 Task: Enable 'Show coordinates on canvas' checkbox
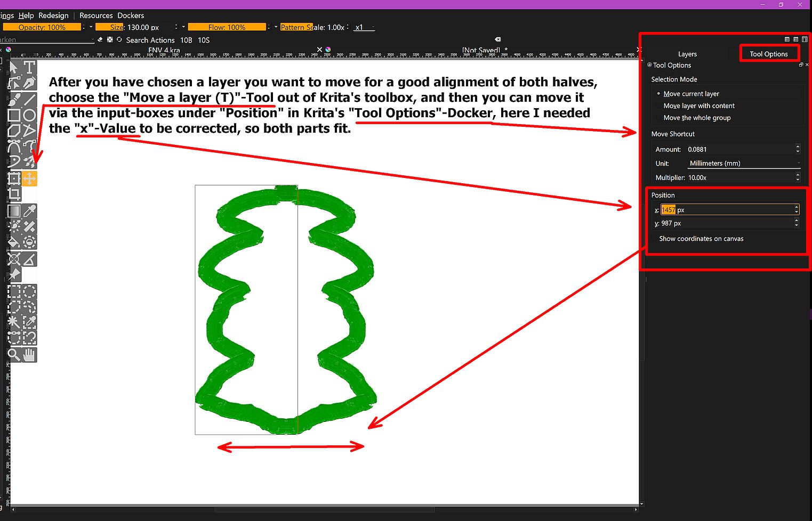click(x=655, y=239)
